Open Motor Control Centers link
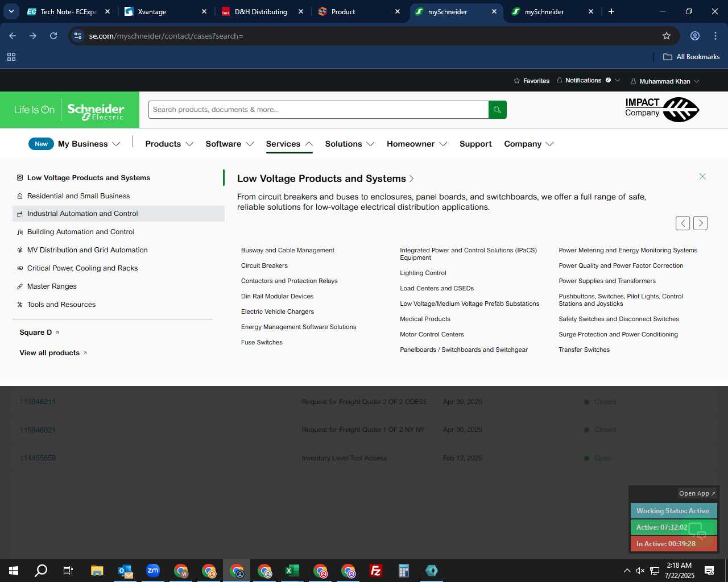Image resolution: width=728 pixels, height=582 pixels. coord(432,334)
